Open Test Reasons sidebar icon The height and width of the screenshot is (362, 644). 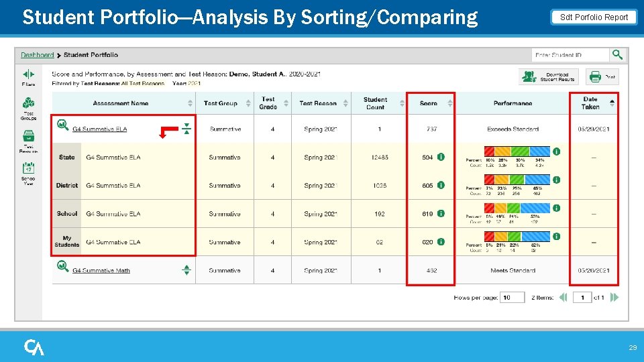28,136
